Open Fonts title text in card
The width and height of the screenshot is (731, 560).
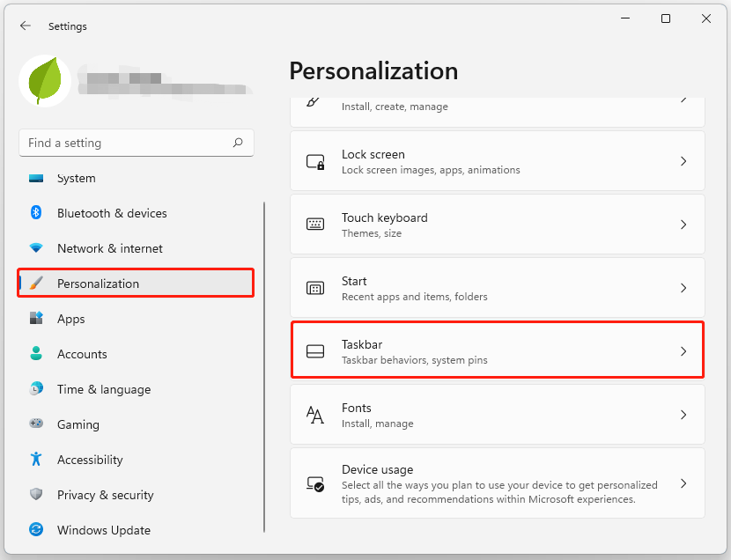pyautogui.click(x=356, y=408)
